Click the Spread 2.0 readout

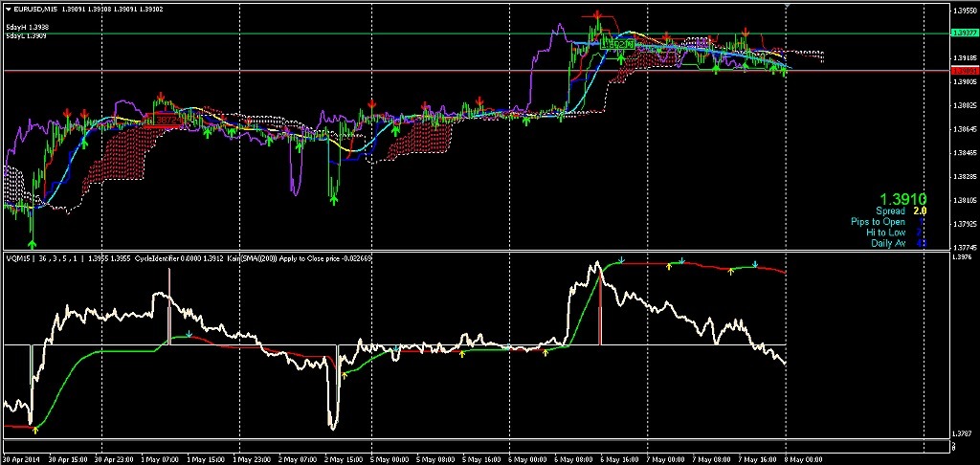pyautogui.click(x=901, y=210)
